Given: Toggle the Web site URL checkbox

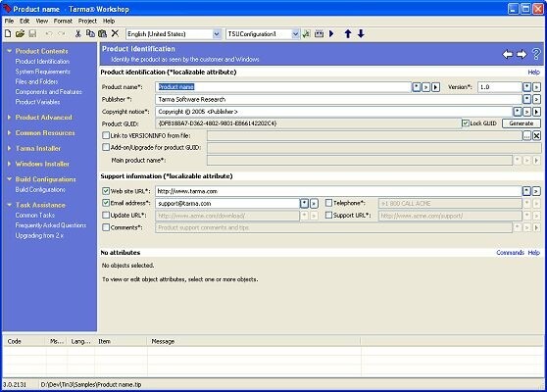Looking at the screenshot, I should click(x=106, y=191).
